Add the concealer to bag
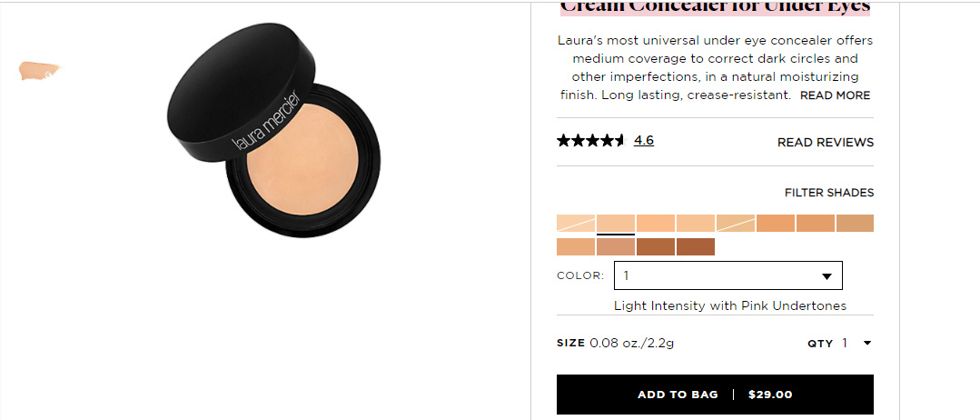 click(x=715, y=395)
